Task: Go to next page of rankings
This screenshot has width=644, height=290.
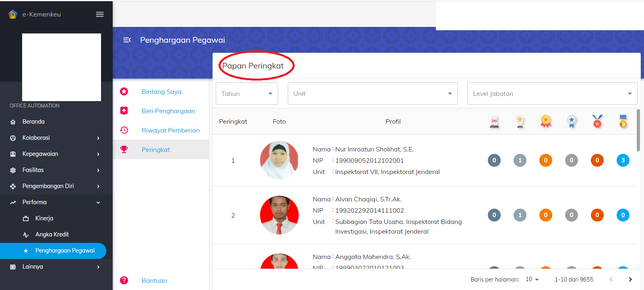Action: coord(630,280)
